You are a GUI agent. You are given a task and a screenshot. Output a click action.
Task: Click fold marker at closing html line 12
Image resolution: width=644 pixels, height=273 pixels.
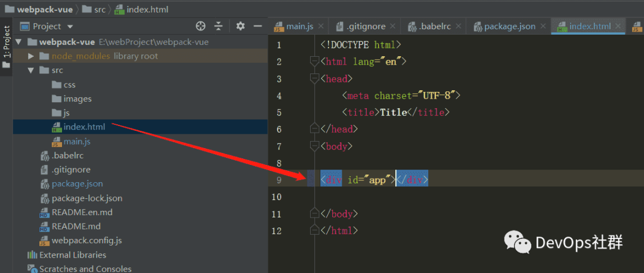tap(314, 231)
